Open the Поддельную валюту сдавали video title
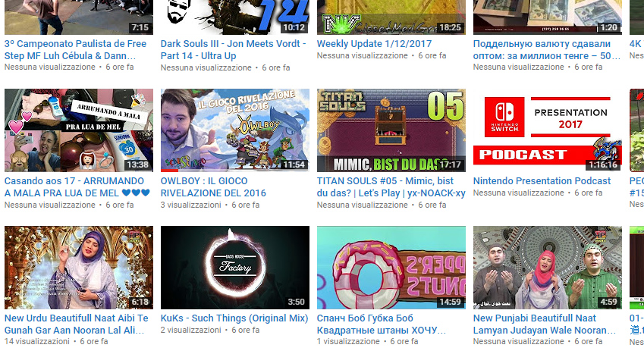Viewport: 644px width, 351px height. pyautogui.click(x=547, y=50)
